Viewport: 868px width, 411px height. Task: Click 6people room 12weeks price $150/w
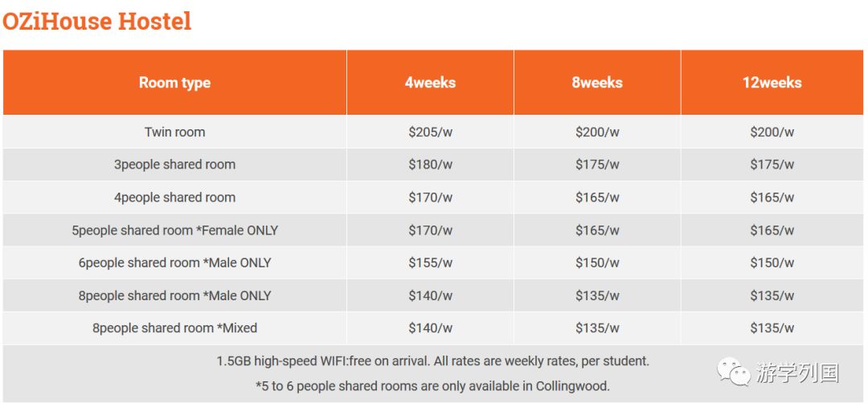pyautogui.click(x=772, y=262)
